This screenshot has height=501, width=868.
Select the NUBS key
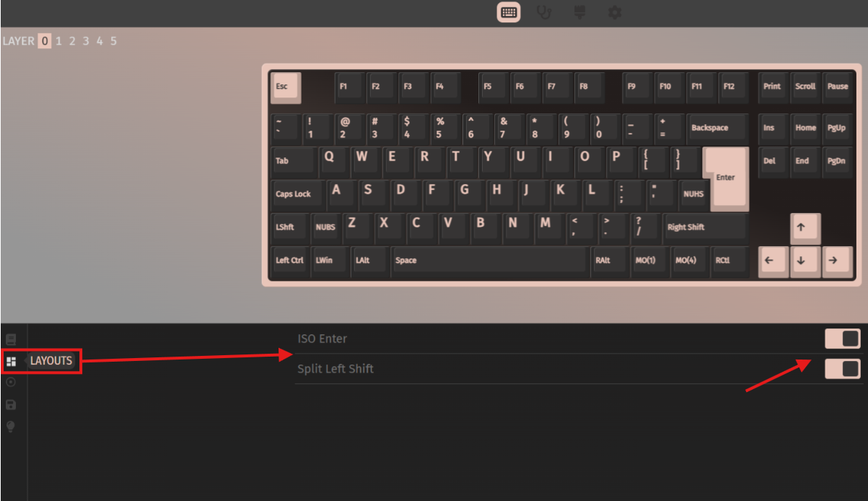325,227
